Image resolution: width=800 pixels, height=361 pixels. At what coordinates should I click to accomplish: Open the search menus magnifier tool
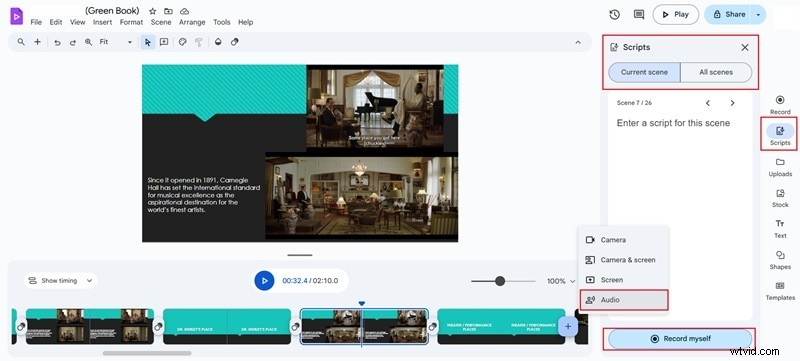21,42
